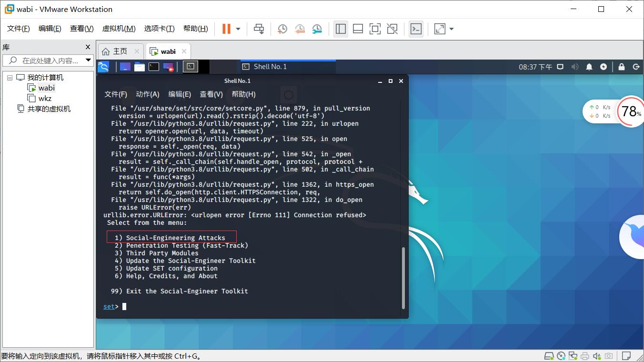Open the file manager icon in Kali panel
Viewport: 644px width, 362px height.
coord(139,67)
